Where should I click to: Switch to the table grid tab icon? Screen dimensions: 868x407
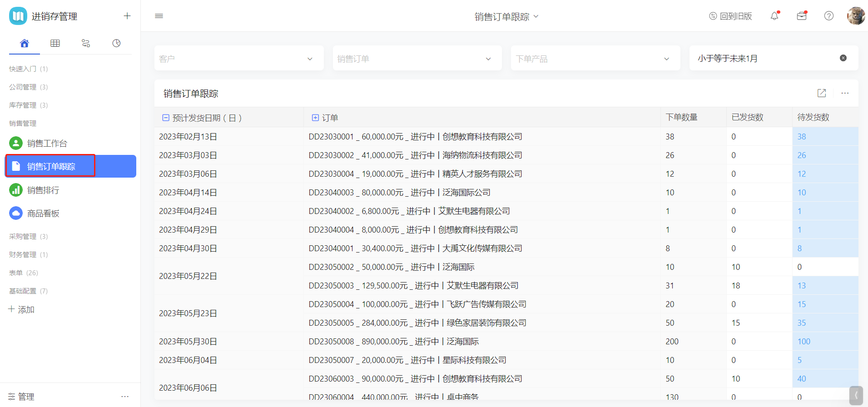coord(55,43)
